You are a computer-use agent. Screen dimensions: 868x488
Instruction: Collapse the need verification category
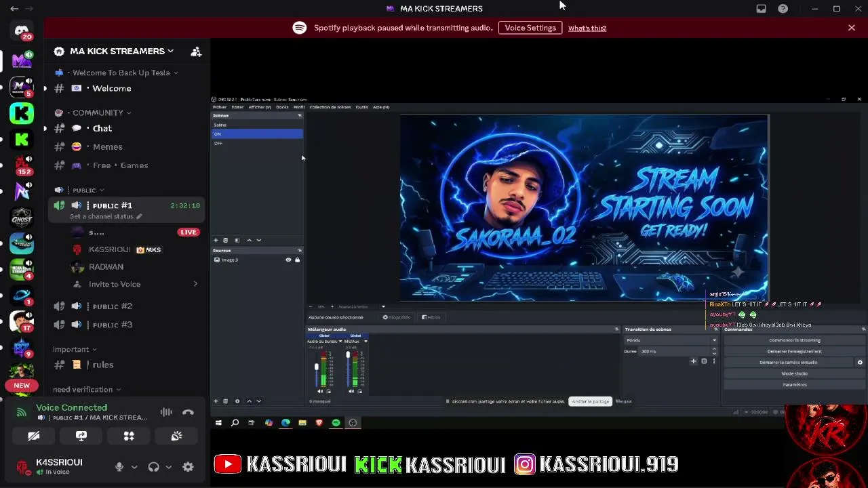coord(87,390)
